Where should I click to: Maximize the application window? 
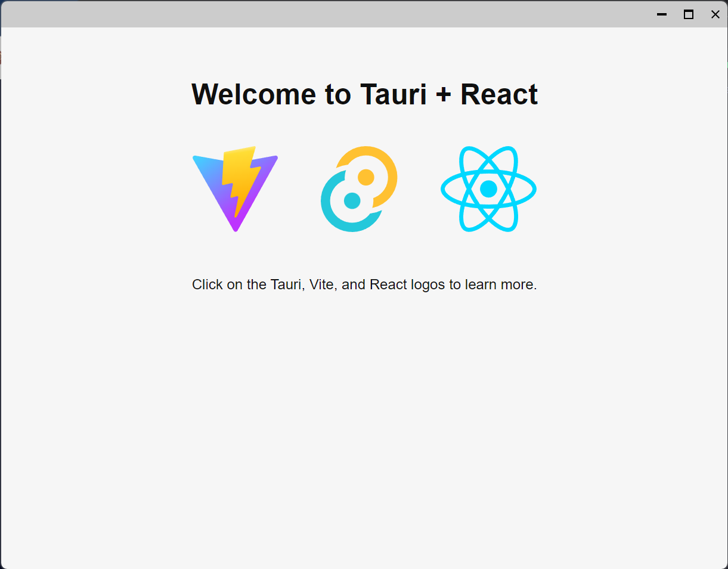pyautogui.click(x=689, y=14)
